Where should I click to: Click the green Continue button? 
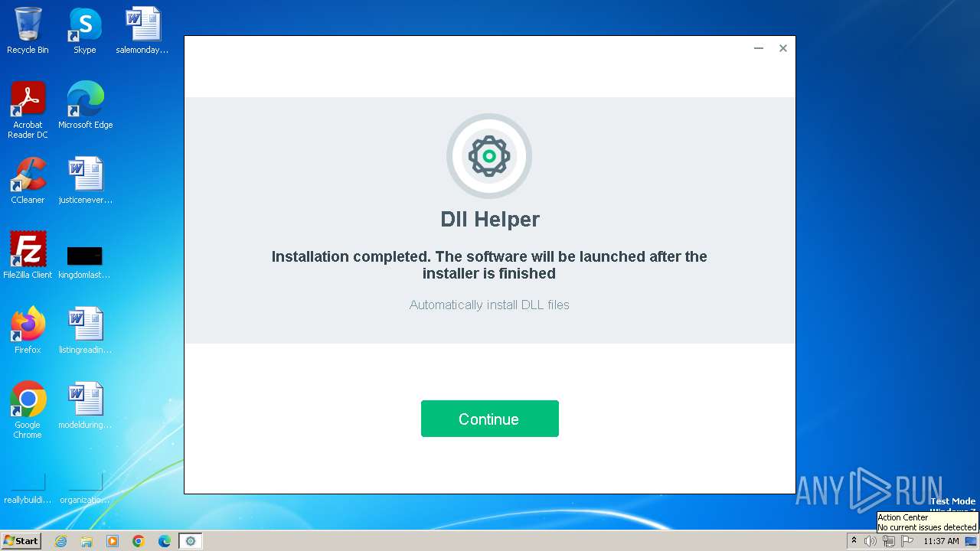(x=489, y=419)
